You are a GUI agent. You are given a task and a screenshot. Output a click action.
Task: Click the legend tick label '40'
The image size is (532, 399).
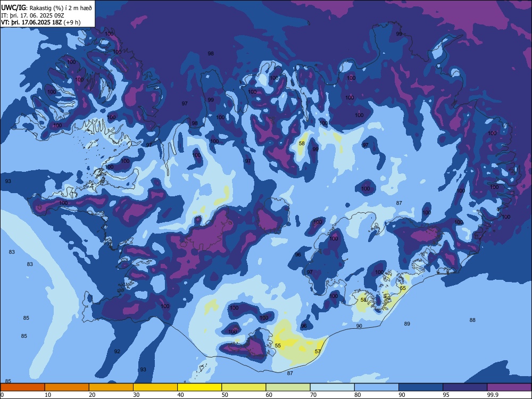[180, 395]
